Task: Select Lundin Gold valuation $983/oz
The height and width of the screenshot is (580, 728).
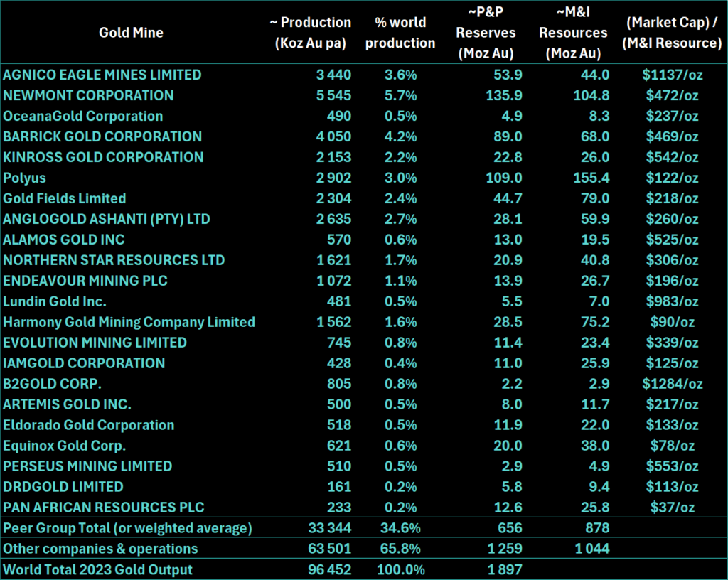Action: click(x=673, y=301)
